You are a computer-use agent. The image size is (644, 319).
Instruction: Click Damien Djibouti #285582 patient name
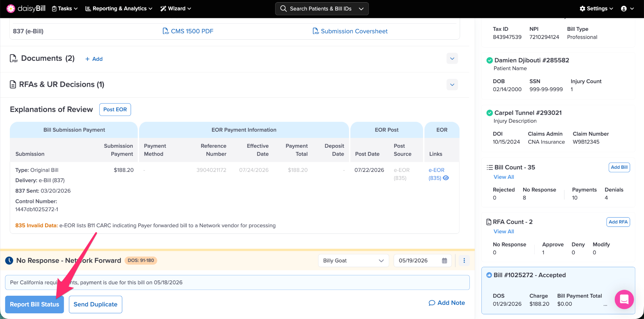[532, 60]
